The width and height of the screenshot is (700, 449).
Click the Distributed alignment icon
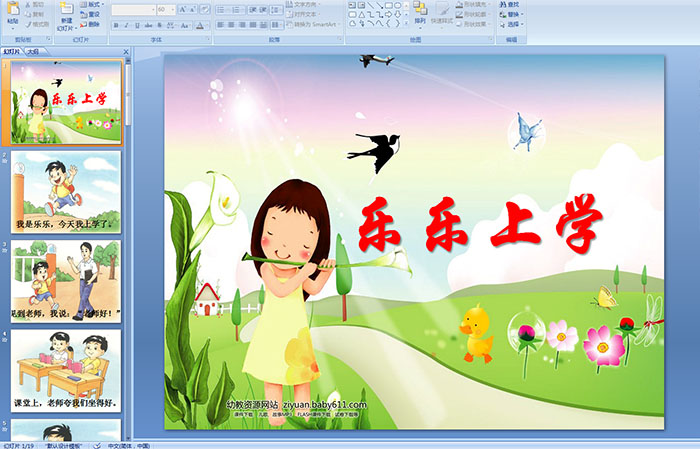(x=263, y=25)
